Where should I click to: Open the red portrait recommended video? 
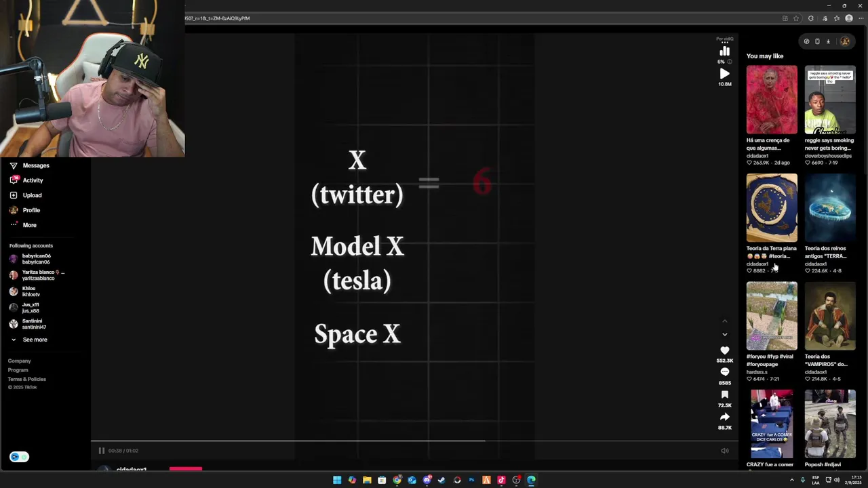tap(772, 100)
